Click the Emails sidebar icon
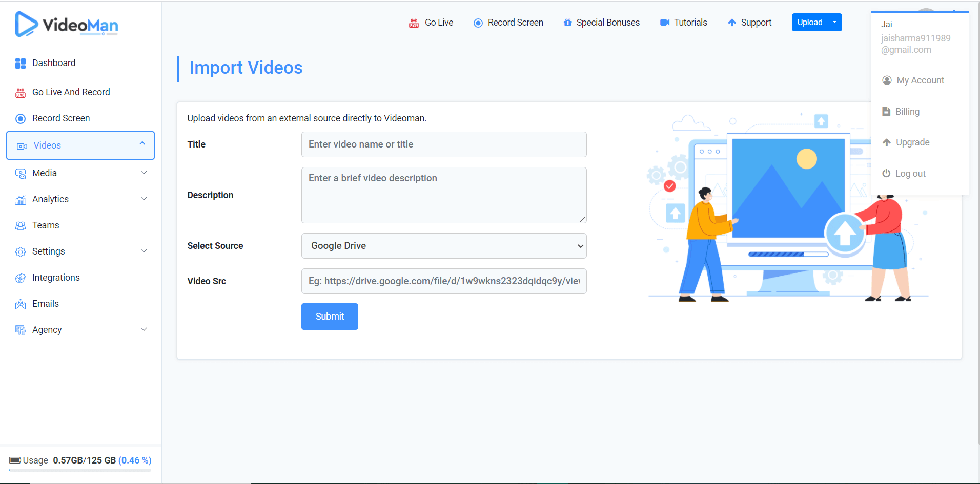 21,304
